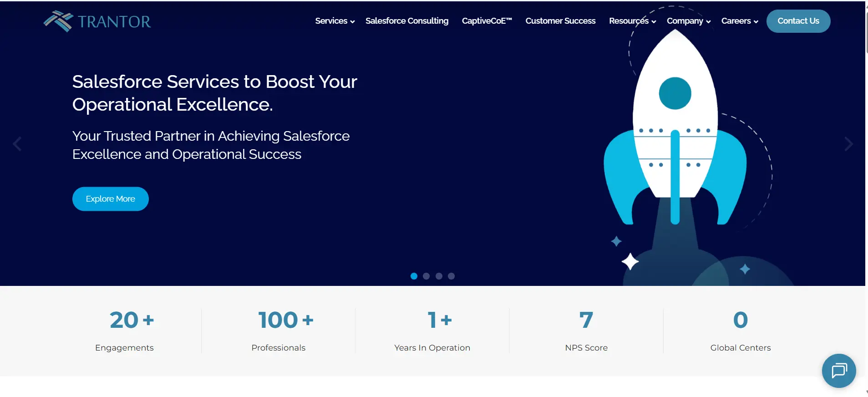The width and height of the screenshot is (868, 397).
Task: Select the first carousel dot
Action: (414, 276)
